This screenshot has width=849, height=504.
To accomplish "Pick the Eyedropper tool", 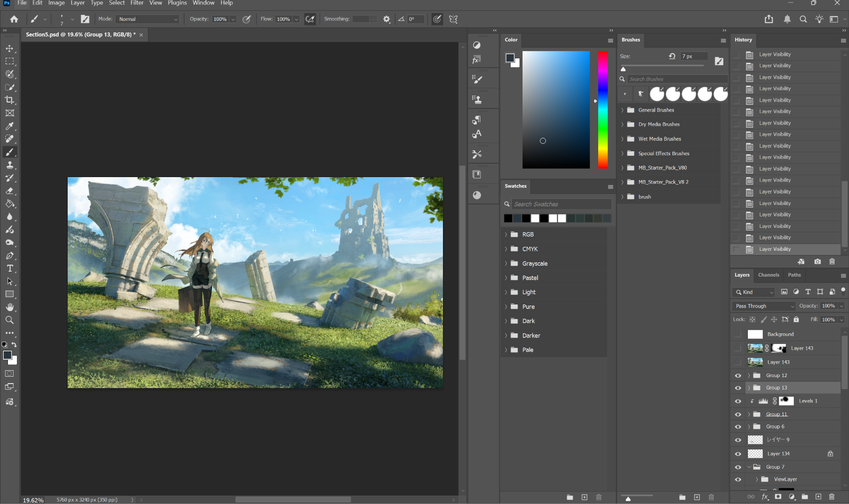I will pyautogui.click(x=9, y=126).
